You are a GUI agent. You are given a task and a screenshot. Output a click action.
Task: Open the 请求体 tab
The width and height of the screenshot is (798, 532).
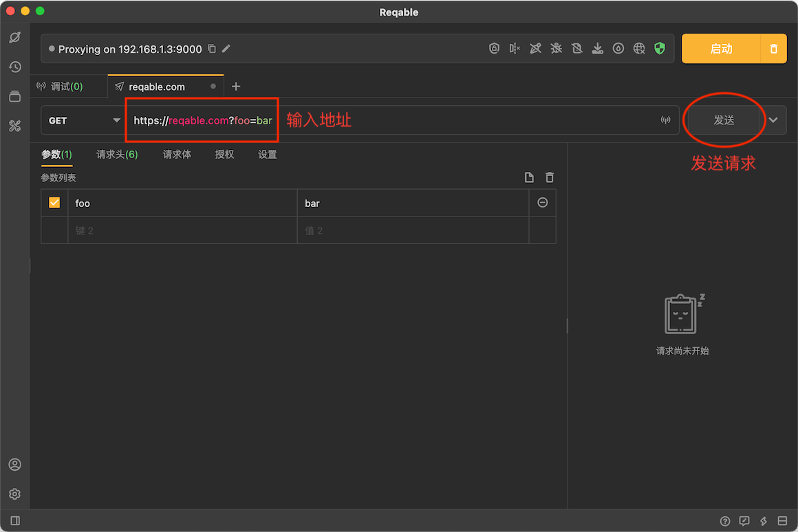pyautogui.click(x=177, y=155)
